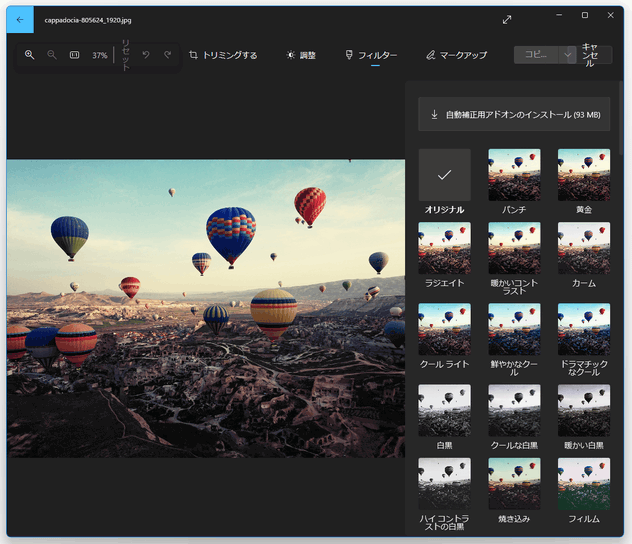Click the 37% zoom level value

(100, 55)
